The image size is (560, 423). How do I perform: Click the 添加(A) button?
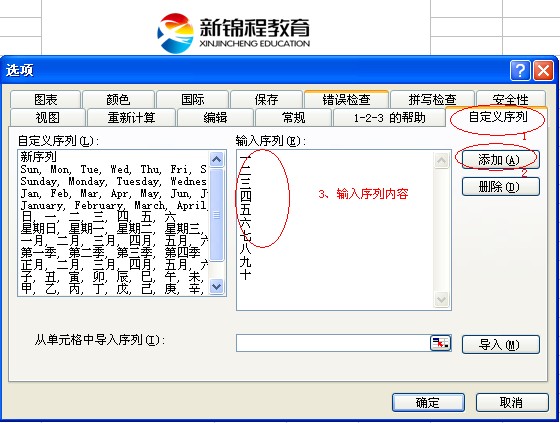(500, 160)
